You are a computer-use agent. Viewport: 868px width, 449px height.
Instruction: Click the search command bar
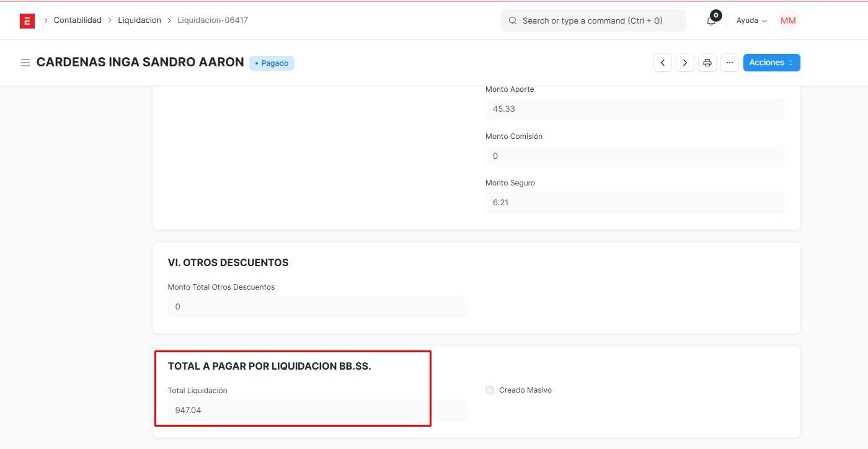coord(593,20)
